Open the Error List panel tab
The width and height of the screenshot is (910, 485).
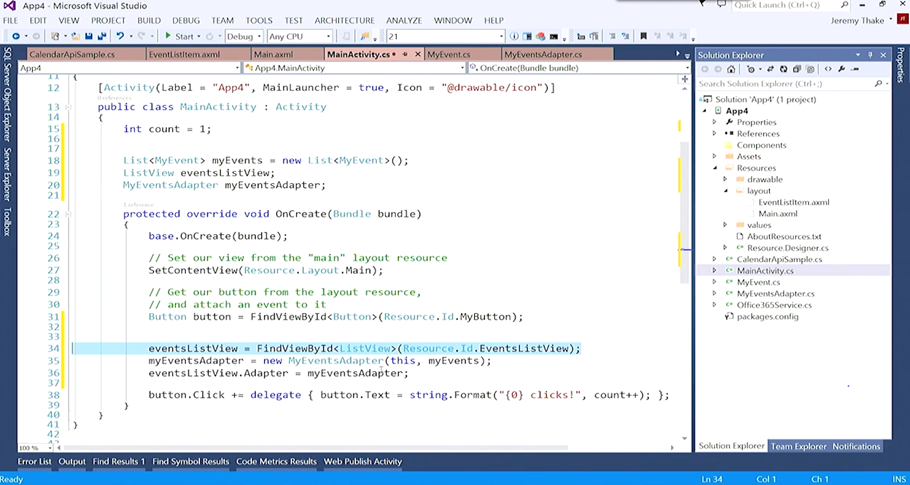pyautogui.click(x=34, y=462)
